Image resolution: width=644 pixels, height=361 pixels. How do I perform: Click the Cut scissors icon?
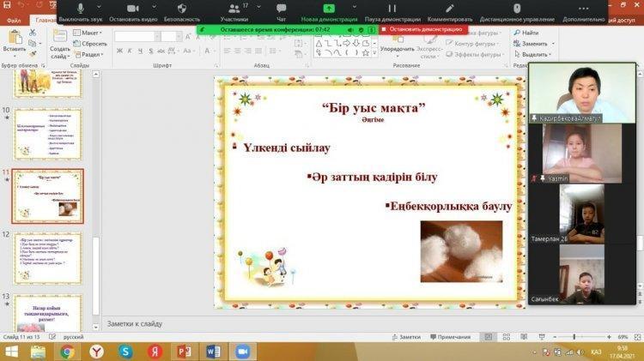click(33, 33)
